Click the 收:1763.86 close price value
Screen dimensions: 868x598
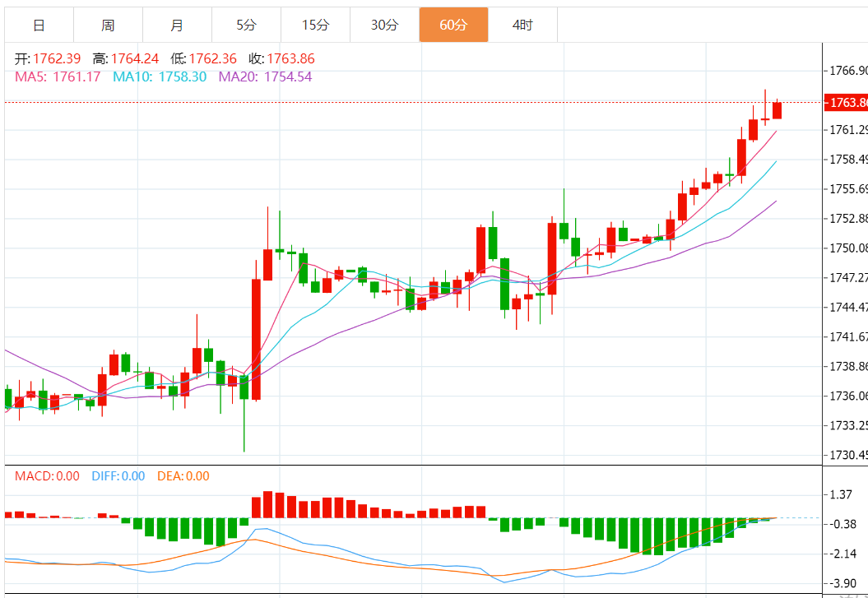pos(281,58)
